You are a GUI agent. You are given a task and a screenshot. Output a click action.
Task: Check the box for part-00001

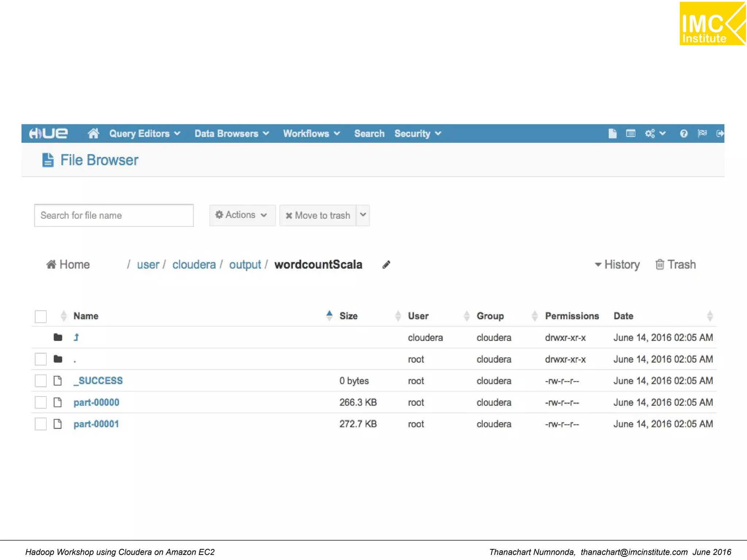[41, 424]
